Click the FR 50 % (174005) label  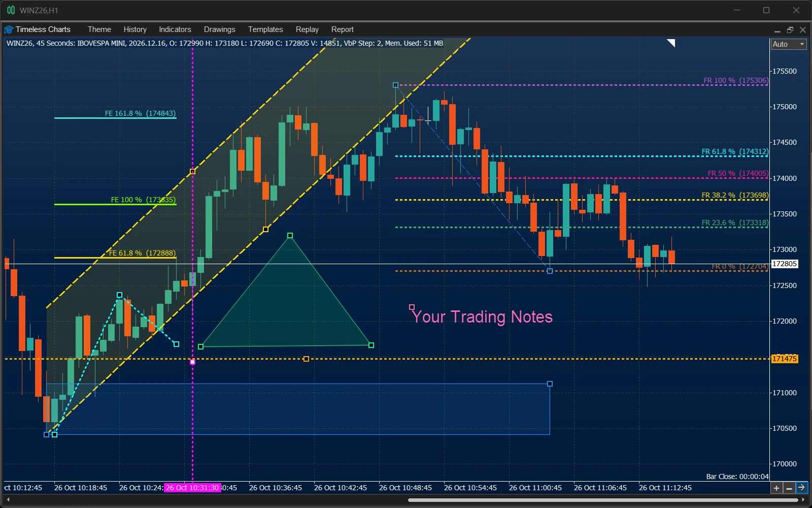(738, 173)
